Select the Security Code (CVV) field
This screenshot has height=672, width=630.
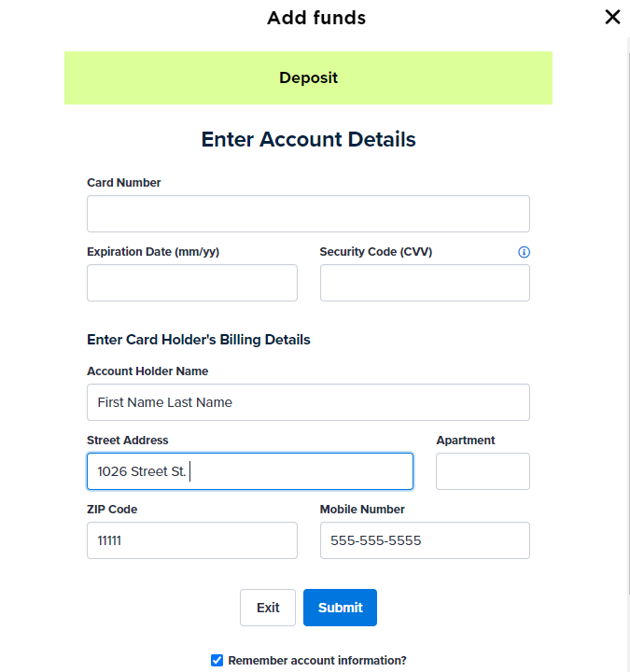click(x=425, y=283)
